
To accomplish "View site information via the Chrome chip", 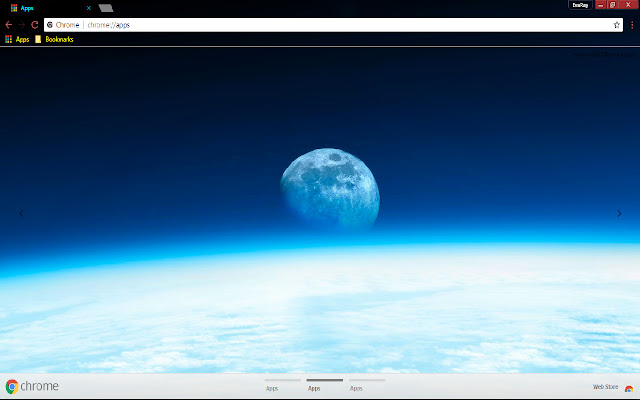I will click(63, 25).
